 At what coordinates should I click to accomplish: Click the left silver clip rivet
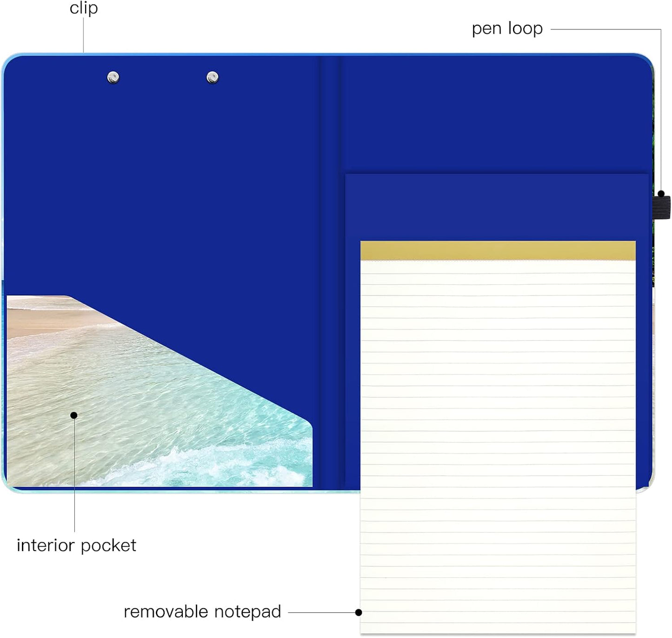tap(113, 77)
